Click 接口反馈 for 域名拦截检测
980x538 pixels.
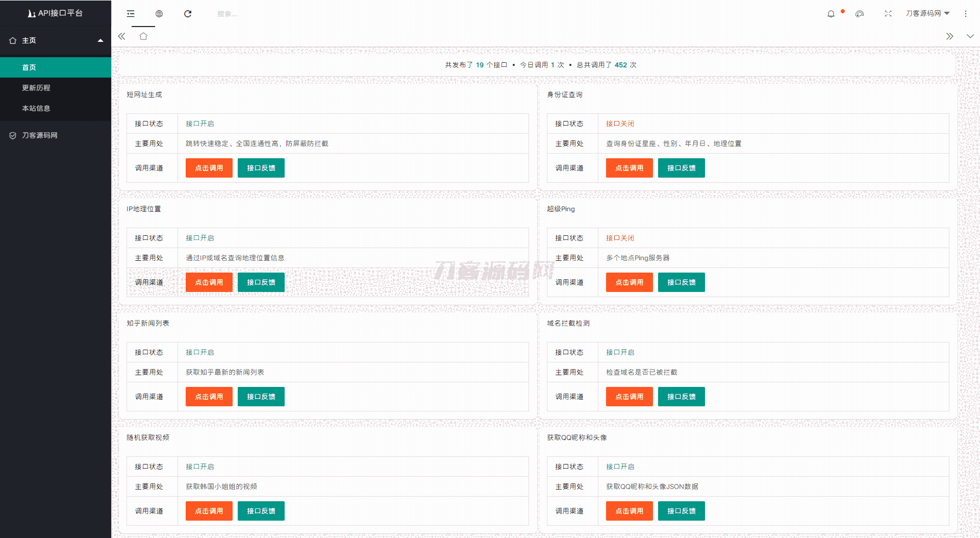click(x=682, y=397)
